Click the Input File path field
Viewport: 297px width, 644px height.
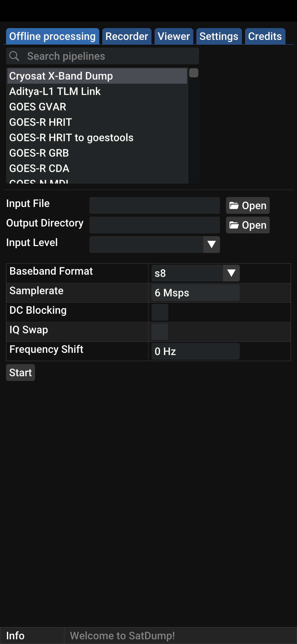155,206
